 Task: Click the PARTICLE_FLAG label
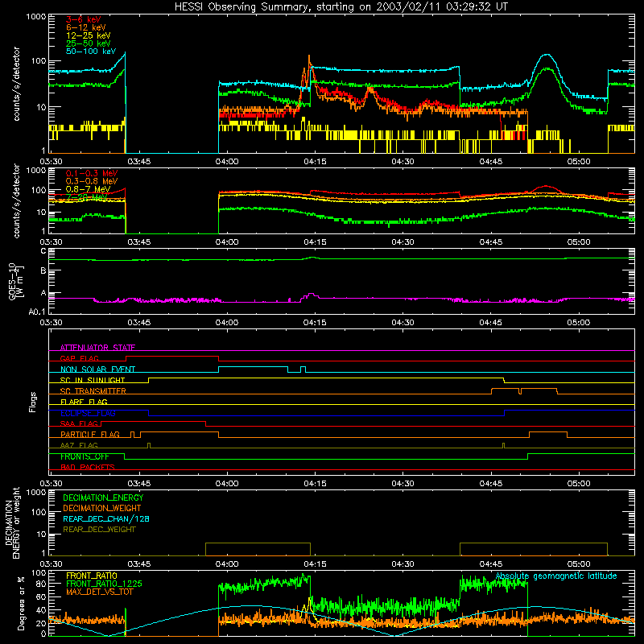90,434
